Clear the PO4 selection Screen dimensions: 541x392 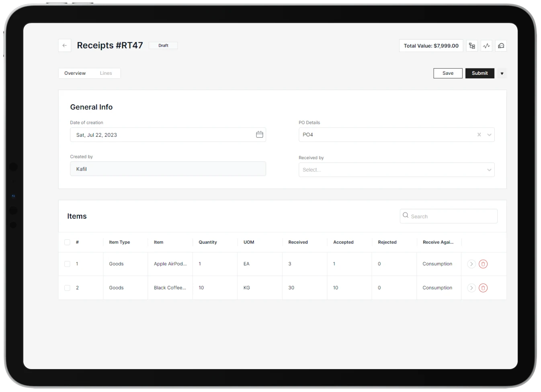479,135
